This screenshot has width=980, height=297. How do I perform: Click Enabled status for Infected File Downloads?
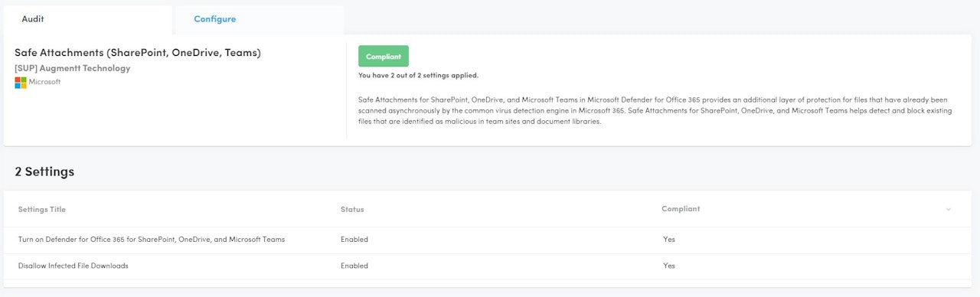coord(354,266)
